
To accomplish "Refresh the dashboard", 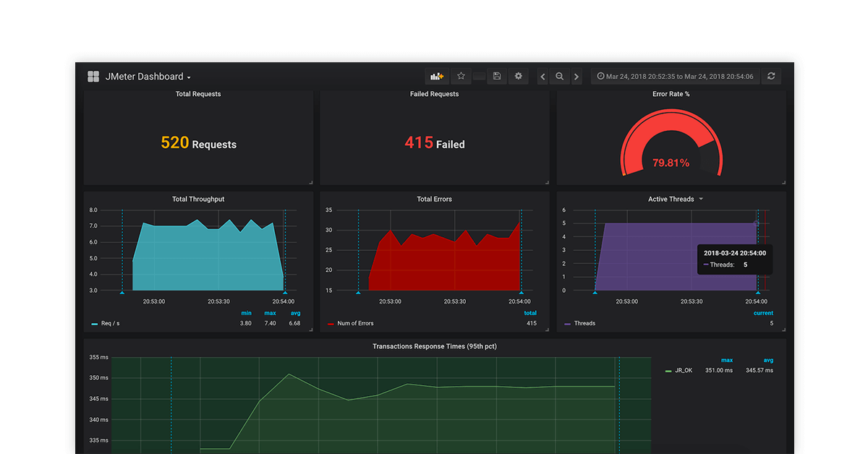I will tap(772, 77).
